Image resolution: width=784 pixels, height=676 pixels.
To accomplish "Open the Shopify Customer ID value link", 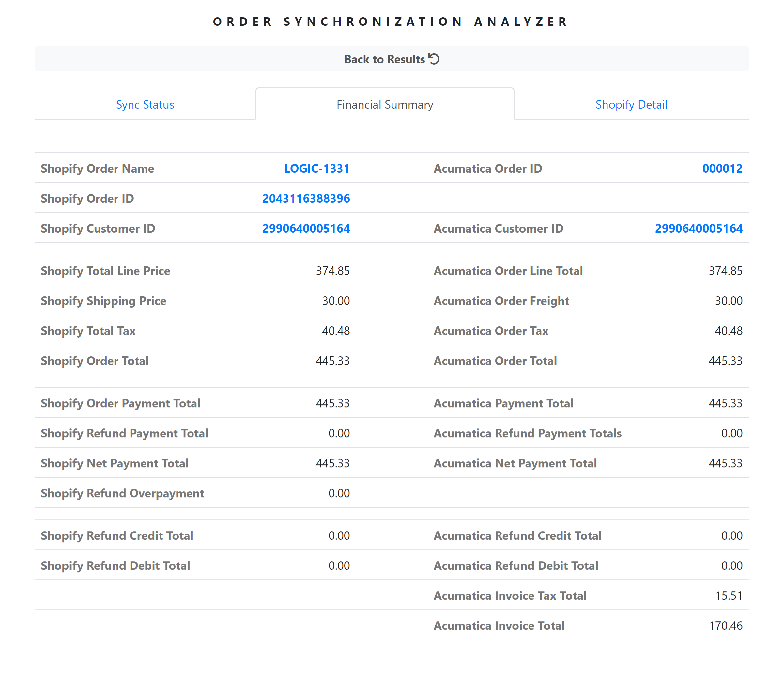I will pos(306,229).
